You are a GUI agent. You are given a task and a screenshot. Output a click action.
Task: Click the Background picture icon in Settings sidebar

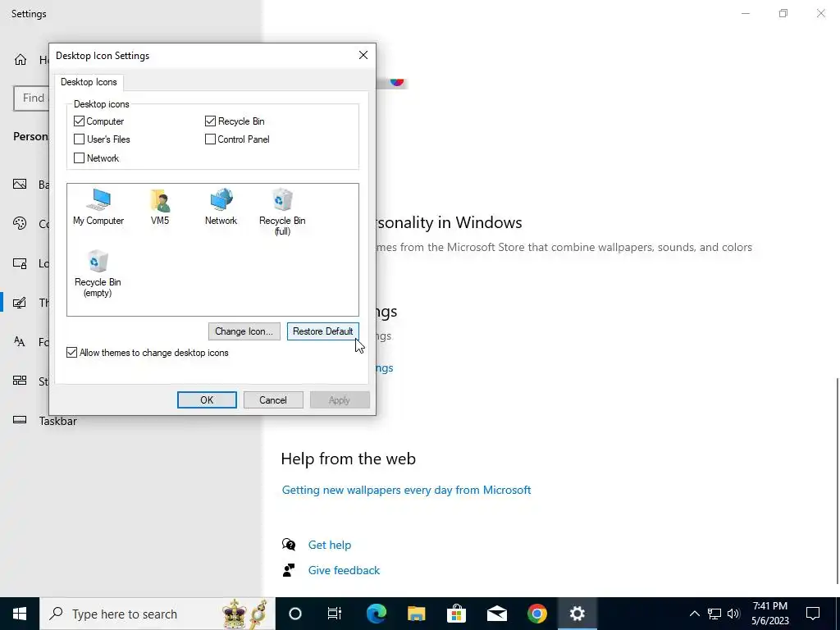click(x=20, y=185)
